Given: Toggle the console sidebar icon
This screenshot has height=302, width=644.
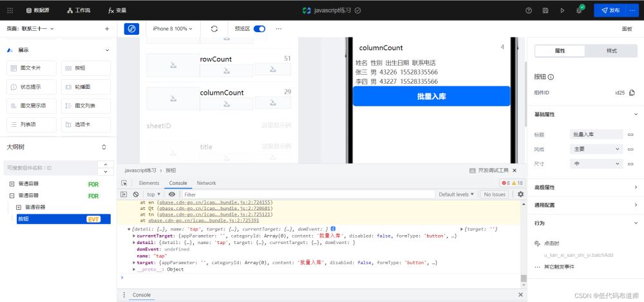Looking at the screenshot, I should pos(124,194).
